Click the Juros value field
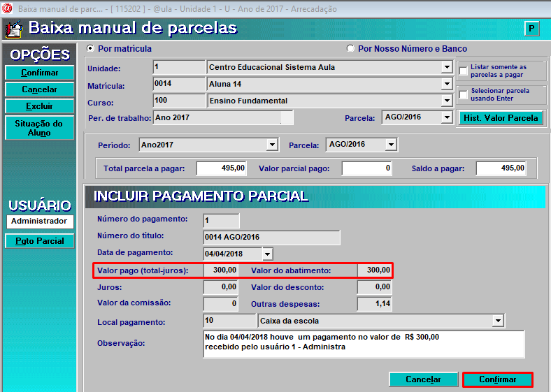The height and width of the screenshot is (392, 551). (221, 287)
